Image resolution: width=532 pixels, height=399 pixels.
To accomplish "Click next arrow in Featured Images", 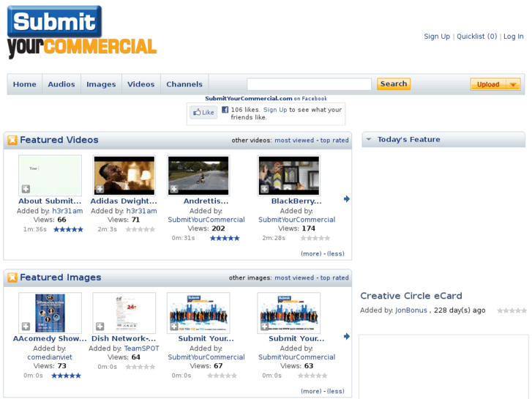I will [x=346, y=337].
